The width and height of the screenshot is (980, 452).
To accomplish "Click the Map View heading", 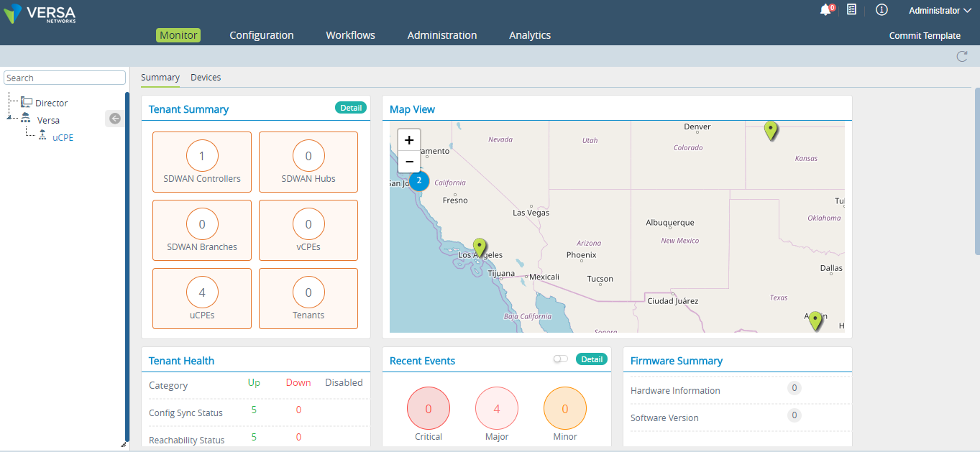I will pyautogui.click(x=412, y=109).
